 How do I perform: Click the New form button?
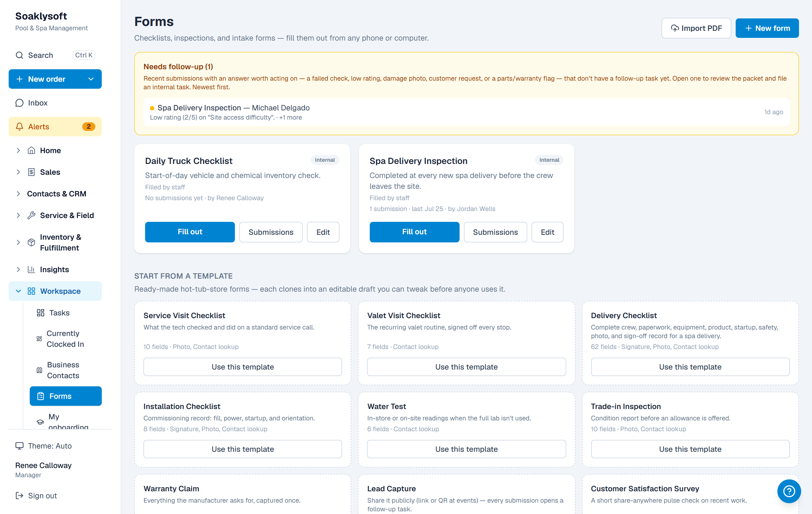click(767, 28)
